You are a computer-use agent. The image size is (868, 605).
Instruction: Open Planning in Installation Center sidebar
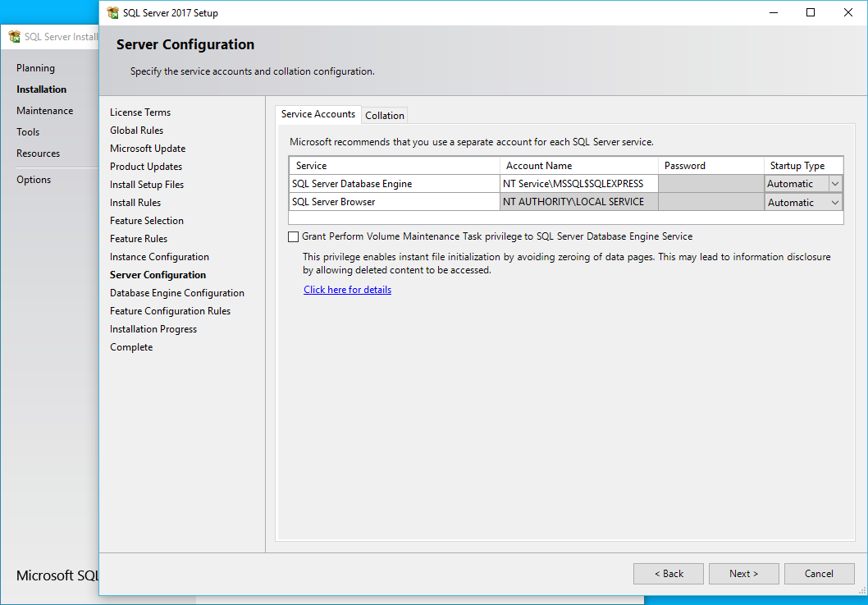click(x=35, y=68)
